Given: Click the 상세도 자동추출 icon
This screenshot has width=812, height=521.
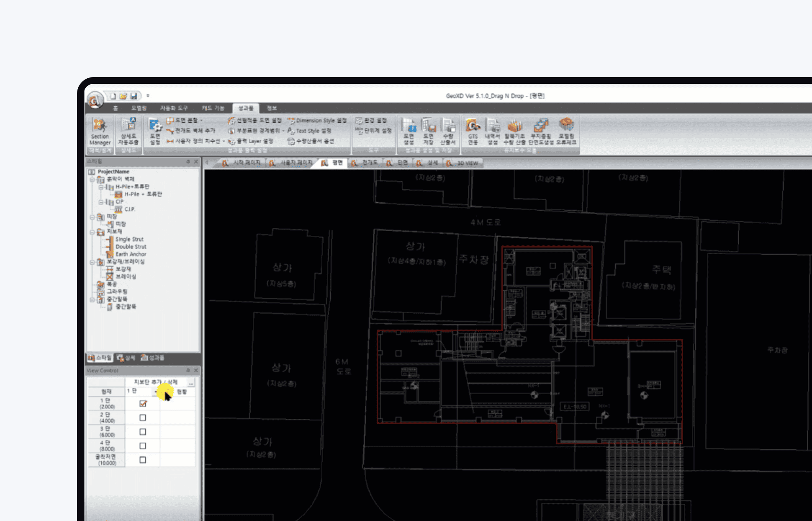Looking at the screenshot, I should 128,132.
